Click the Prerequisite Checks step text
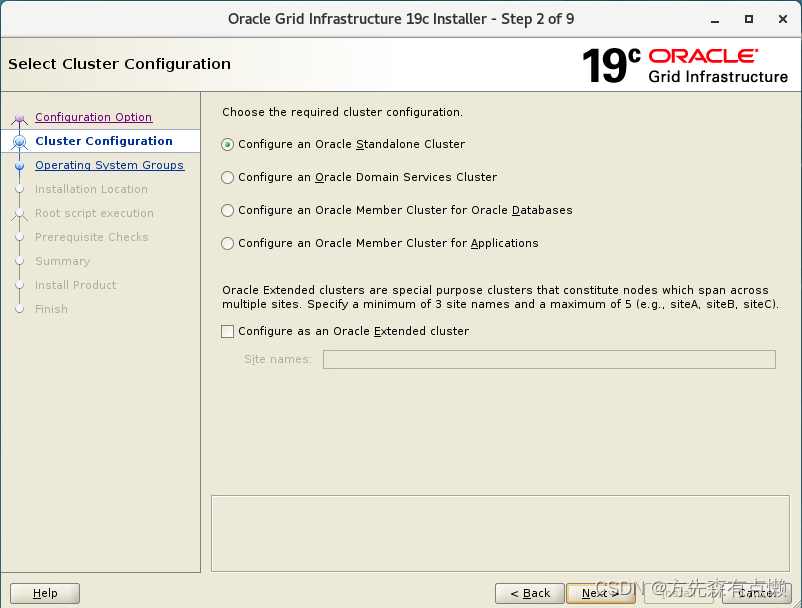802x608 pixels. (x=92, y=237)
